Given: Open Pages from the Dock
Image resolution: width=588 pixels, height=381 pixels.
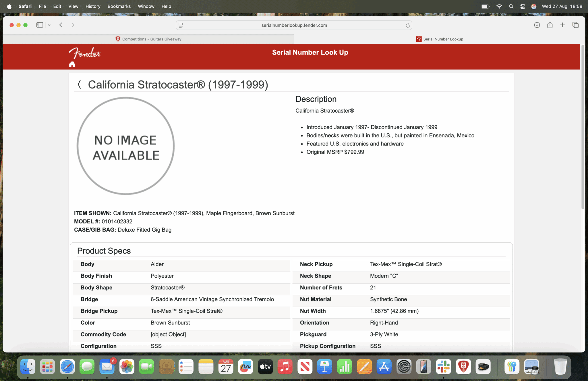Looking at the screenshot, I should point(364,367).
